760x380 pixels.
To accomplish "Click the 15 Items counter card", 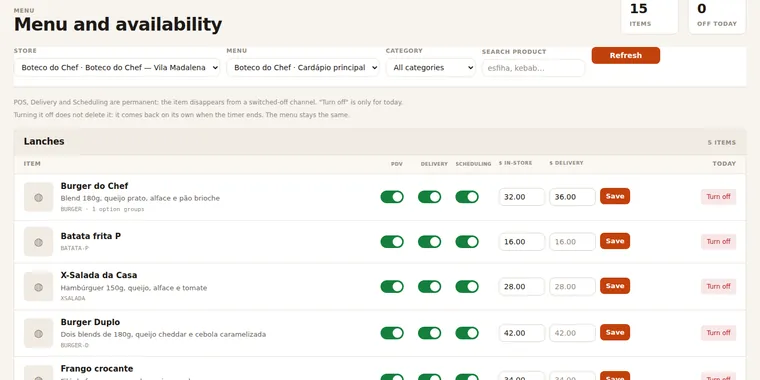I will [x=649, y=16].
